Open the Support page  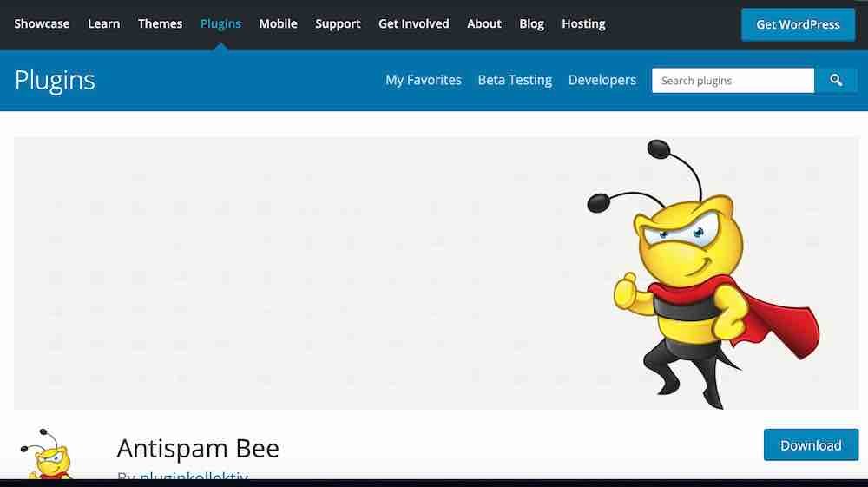coord(338,23)
